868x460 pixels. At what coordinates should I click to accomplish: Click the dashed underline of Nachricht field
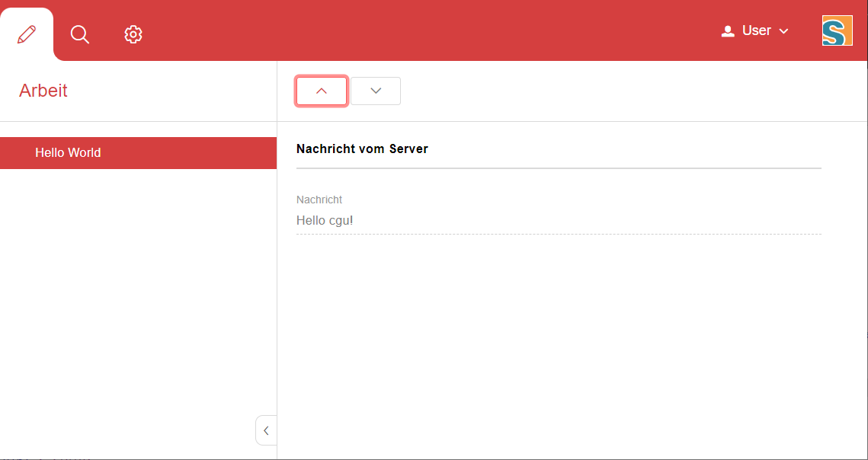click(558, 234)
